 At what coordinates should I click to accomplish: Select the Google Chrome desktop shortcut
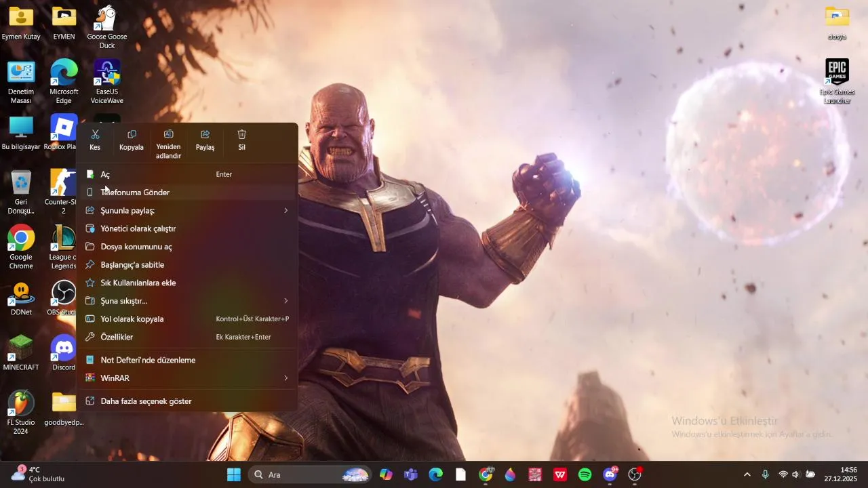21,247
